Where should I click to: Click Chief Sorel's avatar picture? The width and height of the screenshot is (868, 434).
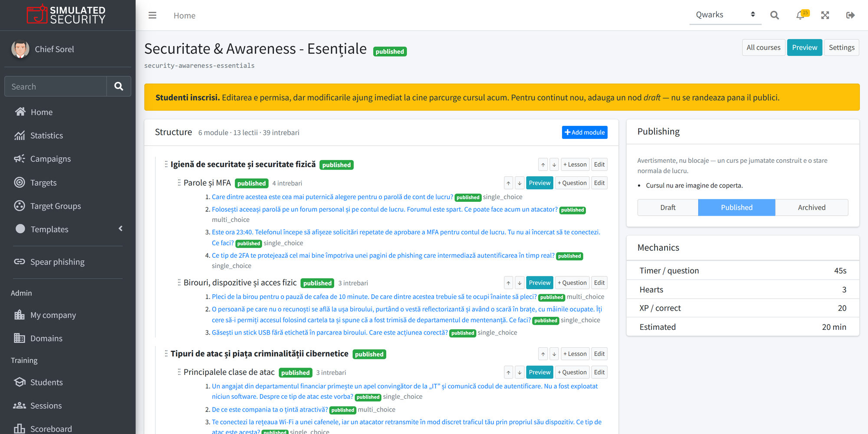pos(20,49)
